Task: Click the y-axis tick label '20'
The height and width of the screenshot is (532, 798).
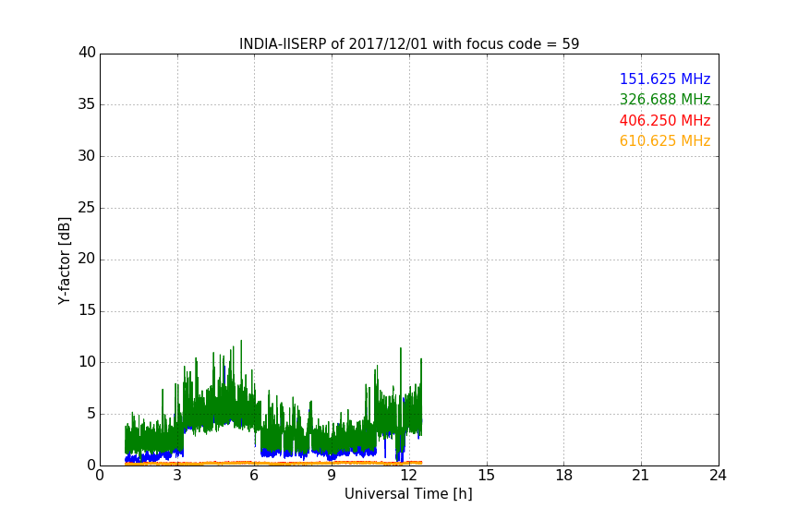Action: pyautogui.click(x=87, y=259)
